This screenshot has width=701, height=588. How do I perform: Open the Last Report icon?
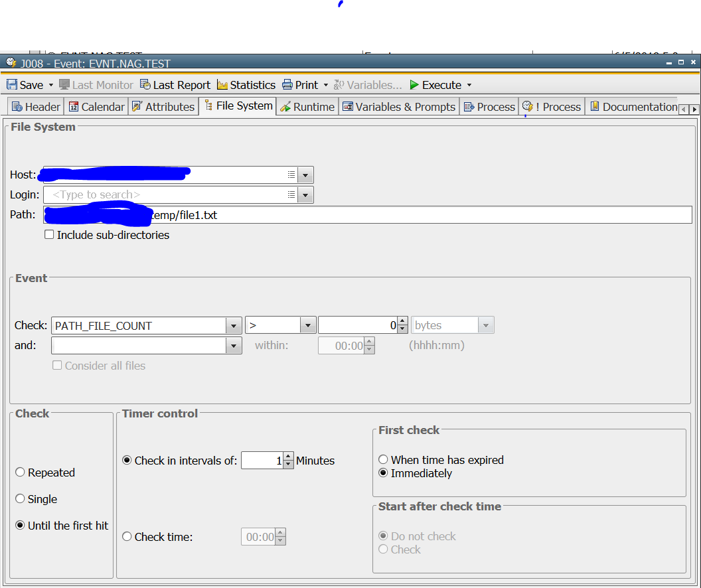[x=145, y=84]
